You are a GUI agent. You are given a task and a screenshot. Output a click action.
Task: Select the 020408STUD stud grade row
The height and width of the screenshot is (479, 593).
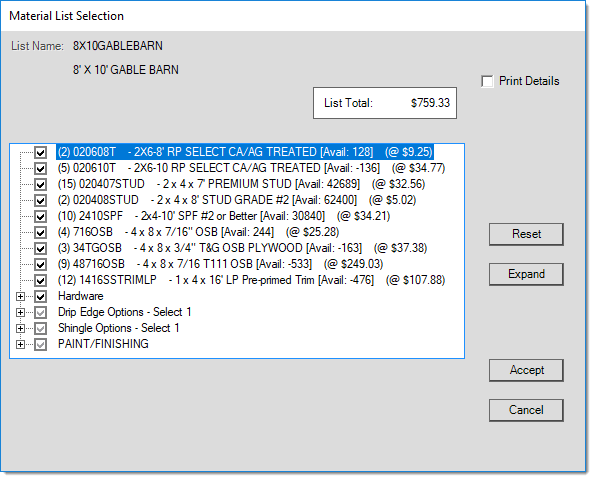[x=237, y=200]
